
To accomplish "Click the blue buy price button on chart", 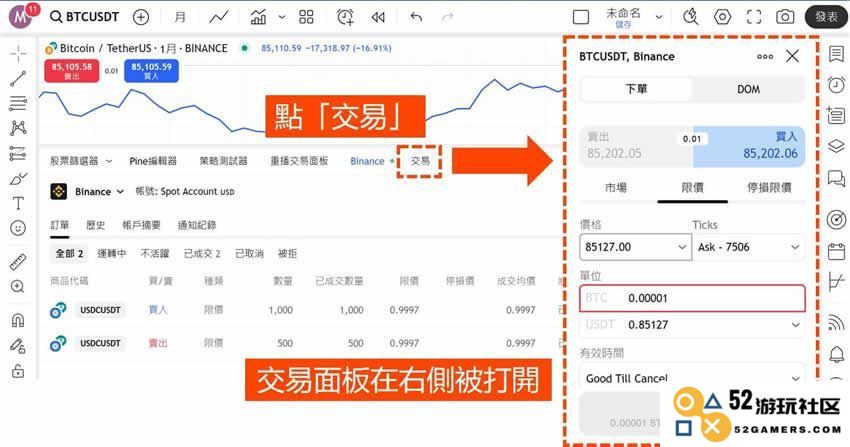I will click(151, 71).
